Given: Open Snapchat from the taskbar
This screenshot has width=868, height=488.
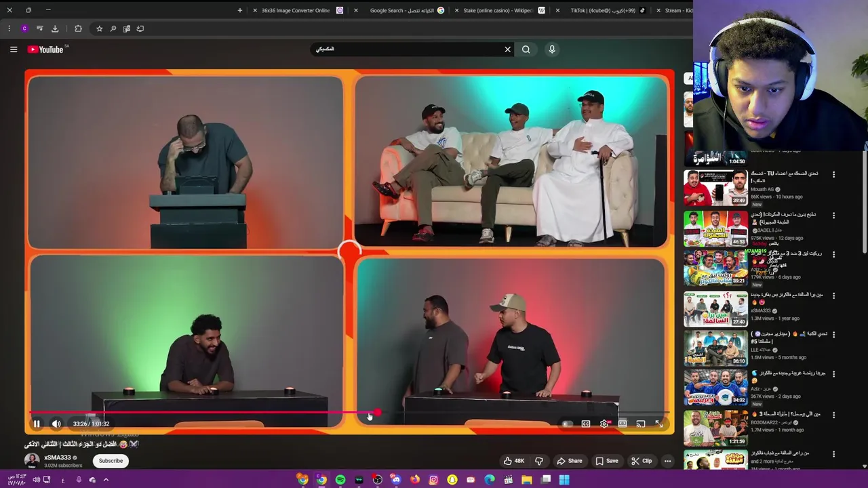Looking at the screenshot, I should pos(452,480).
